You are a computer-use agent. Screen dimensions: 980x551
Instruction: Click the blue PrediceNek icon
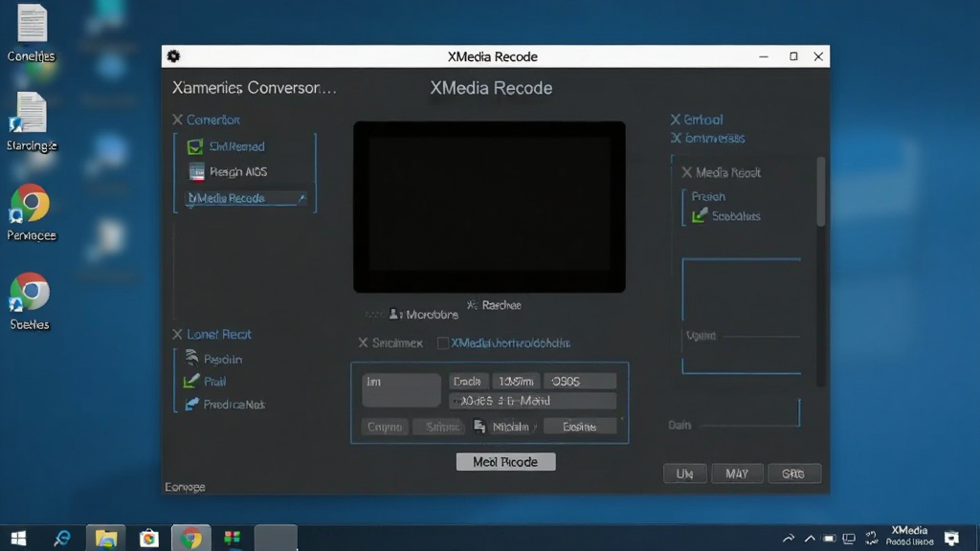click(191, 405)
